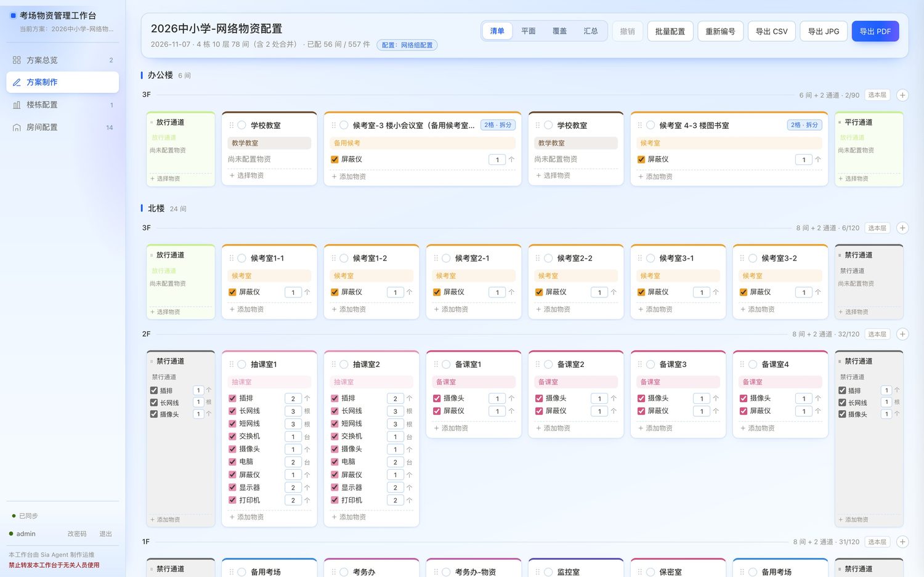Edit 长网线 quantity in 抽课室1
Viewport: 924px width, 577px height.
(293, 411)
